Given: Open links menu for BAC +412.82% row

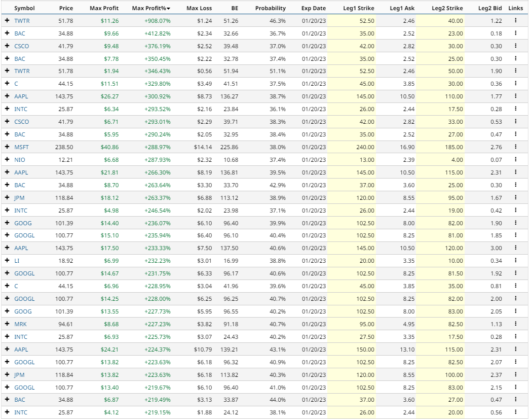Looking at the screenshot, I should click(x=515, y=33).
